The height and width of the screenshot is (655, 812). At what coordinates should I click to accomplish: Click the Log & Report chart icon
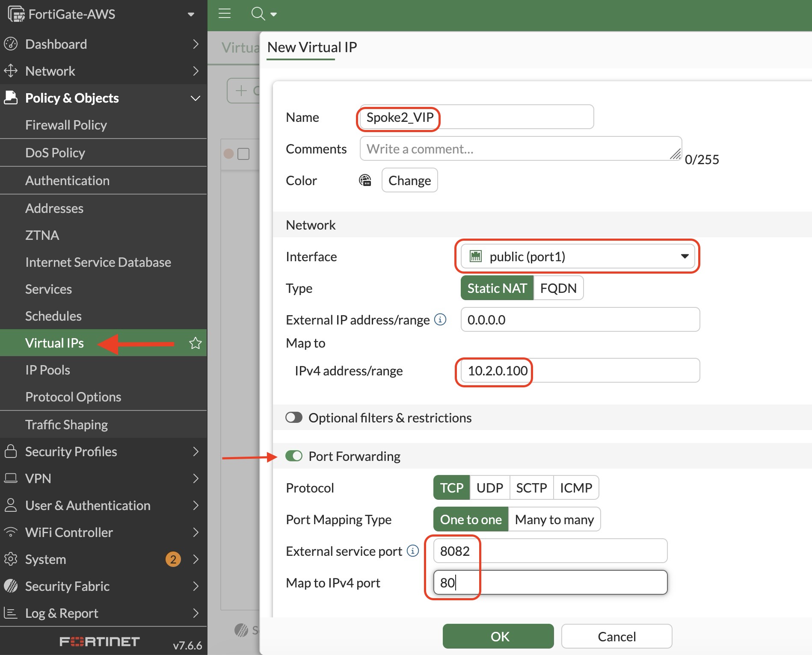pyautogui.click(x=11, y=613)
